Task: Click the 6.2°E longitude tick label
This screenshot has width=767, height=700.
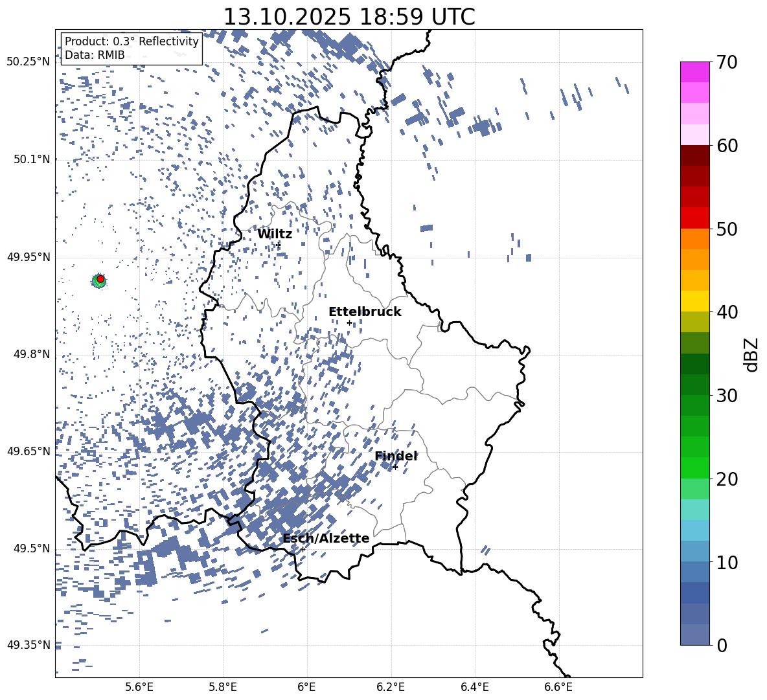Action: tap(391, 687)
